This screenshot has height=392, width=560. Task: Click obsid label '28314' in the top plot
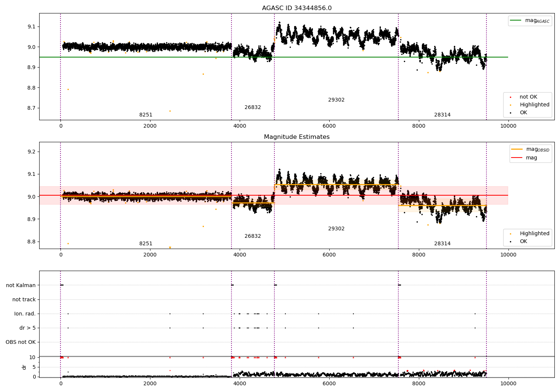[x=442, y=115]
